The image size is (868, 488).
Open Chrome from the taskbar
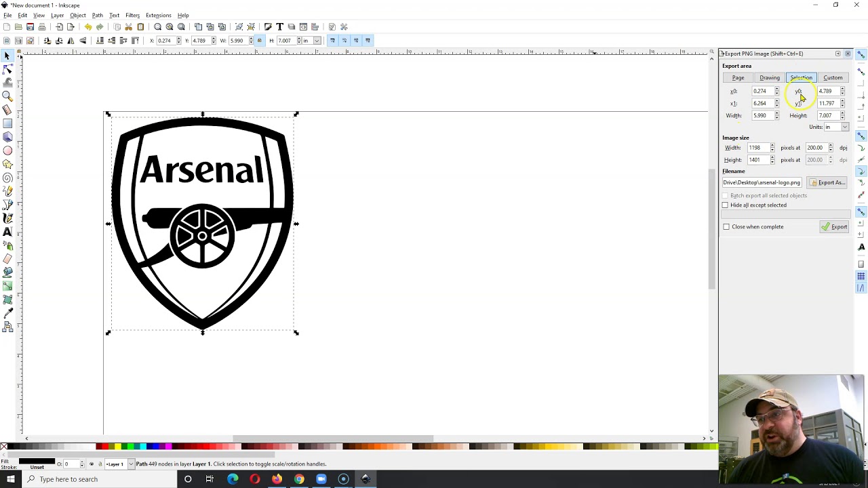click(299, 479)
